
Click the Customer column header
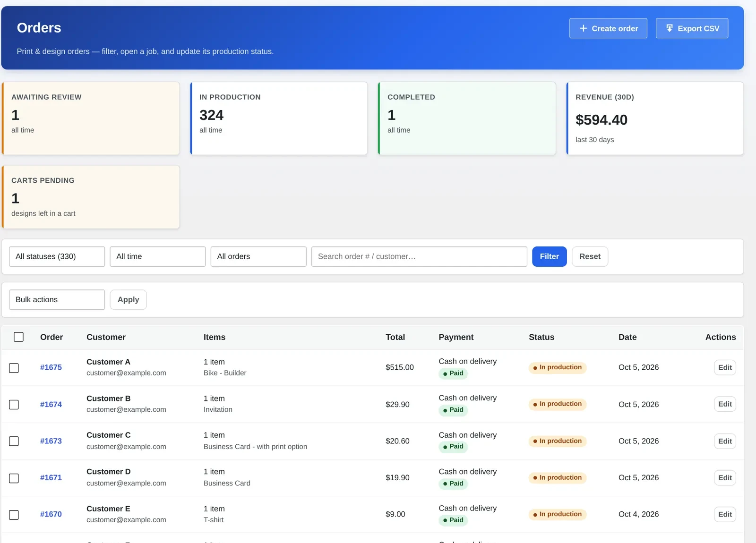106,337
